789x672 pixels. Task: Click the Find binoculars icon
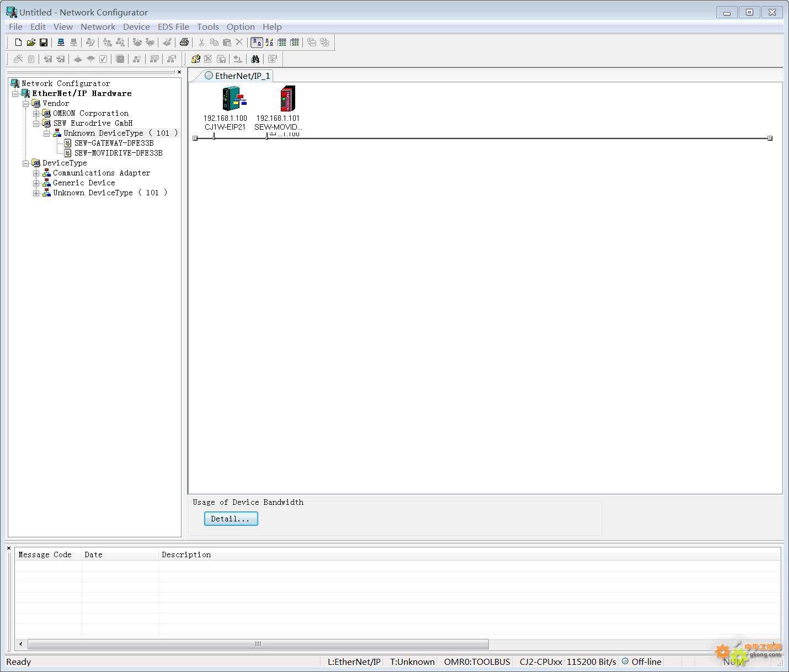tap(255, 59)
